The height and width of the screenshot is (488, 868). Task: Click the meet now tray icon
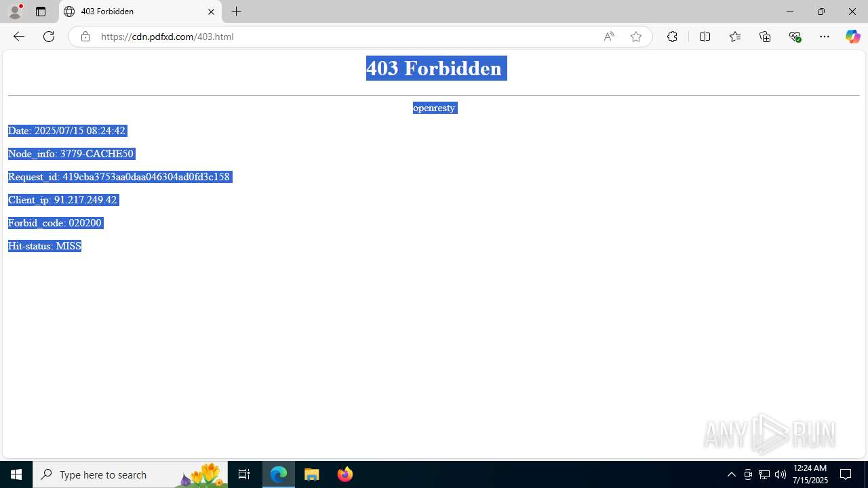(x=748, y=474)
